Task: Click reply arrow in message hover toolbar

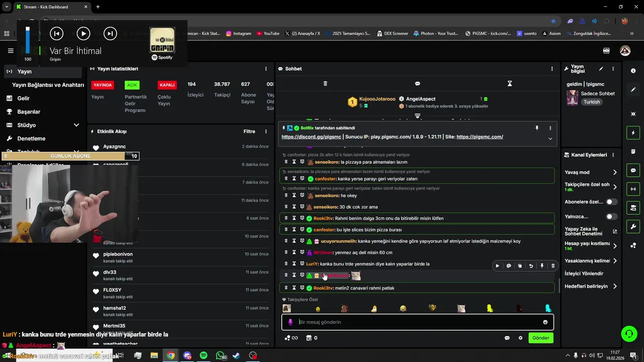Action: 531,266
